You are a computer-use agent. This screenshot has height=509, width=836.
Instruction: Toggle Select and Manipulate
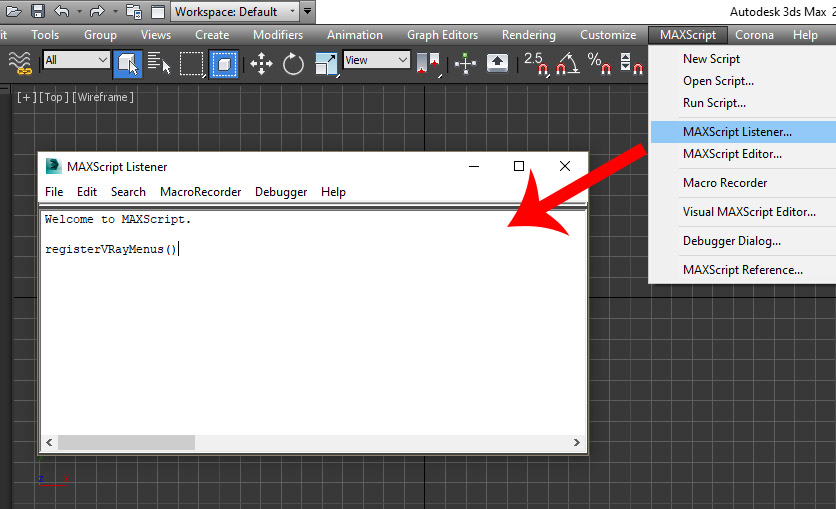(465, 64)
